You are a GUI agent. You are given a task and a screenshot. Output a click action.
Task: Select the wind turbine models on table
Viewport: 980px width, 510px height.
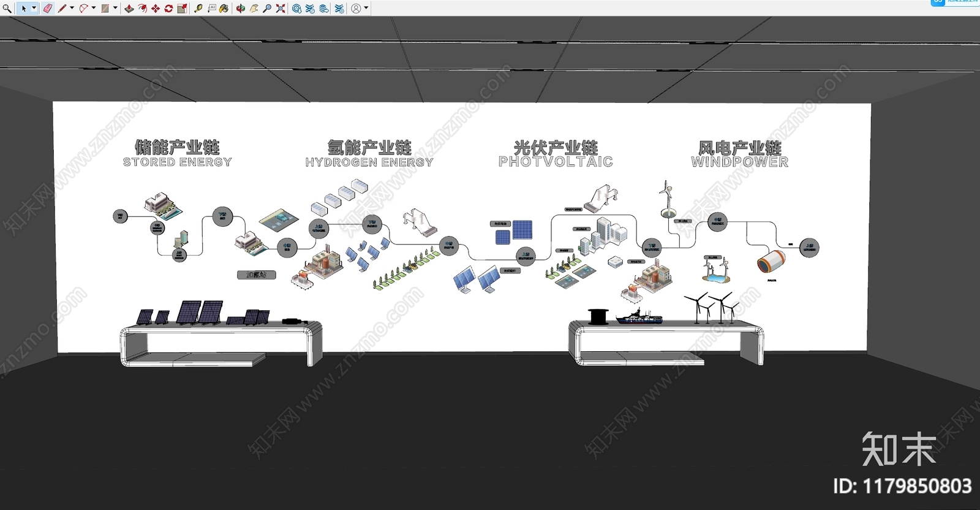click(x=710, y=307)
